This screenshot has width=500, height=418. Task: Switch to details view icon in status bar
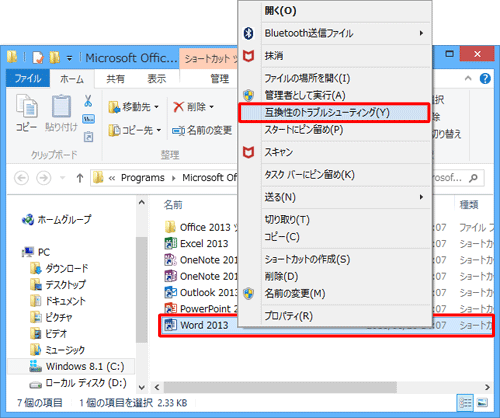[x=465, y=403]
